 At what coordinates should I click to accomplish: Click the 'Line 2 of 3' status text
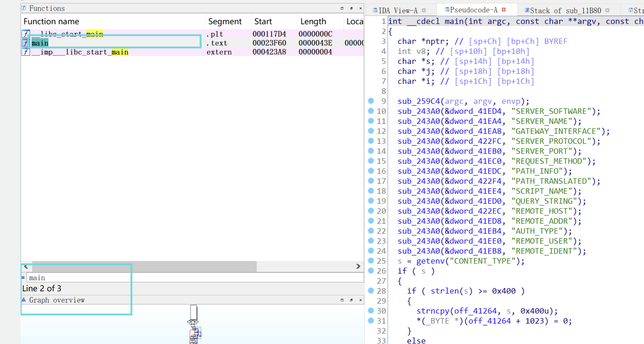point(41,289)
